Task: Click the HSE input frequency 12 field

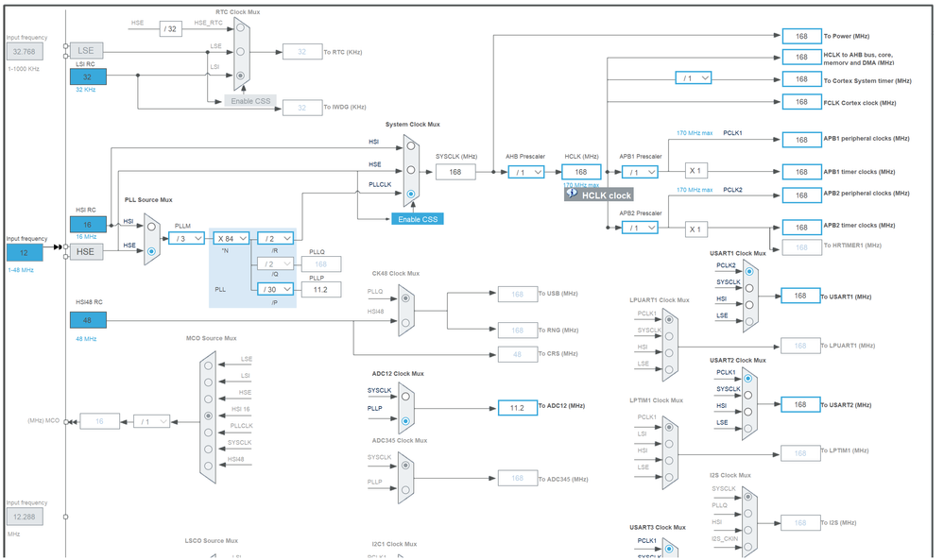Action: [x=25, y=253]
